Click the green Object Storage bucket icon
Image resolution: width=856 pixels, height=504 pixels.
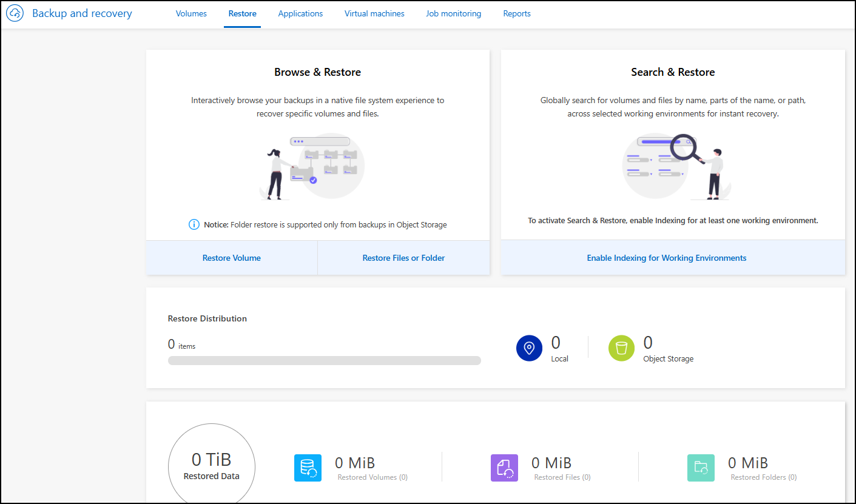click(621, 348)
